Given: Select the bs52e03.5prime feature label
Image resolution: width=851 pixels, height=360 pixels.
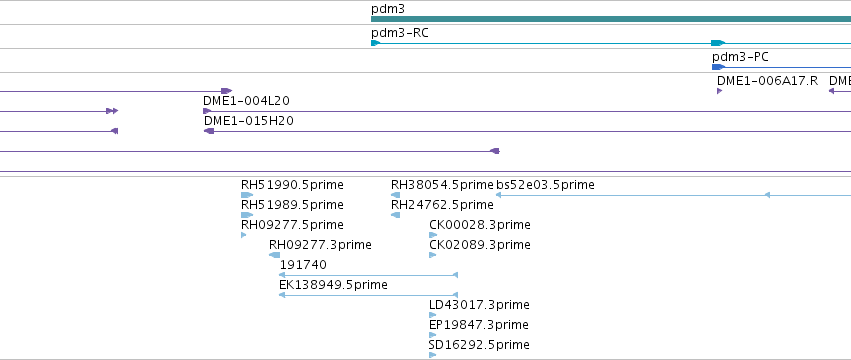Looking at the screenshot, I should pyautogui.click(x=545, y=185).
